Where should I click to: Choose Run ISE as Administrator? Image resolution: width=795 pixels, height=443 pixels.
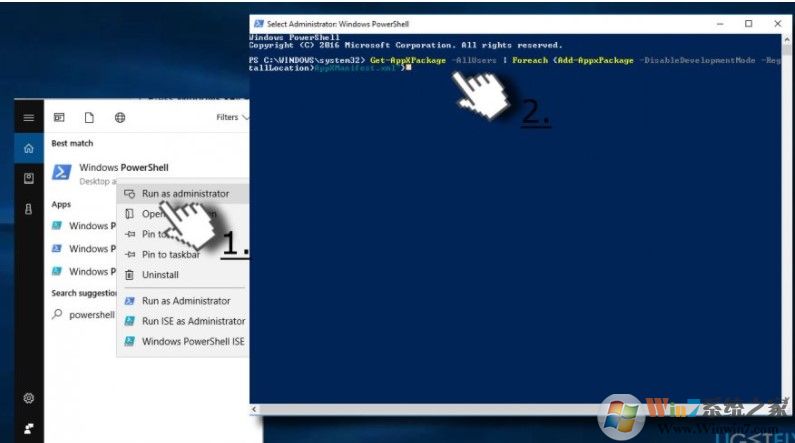(192, 321)
